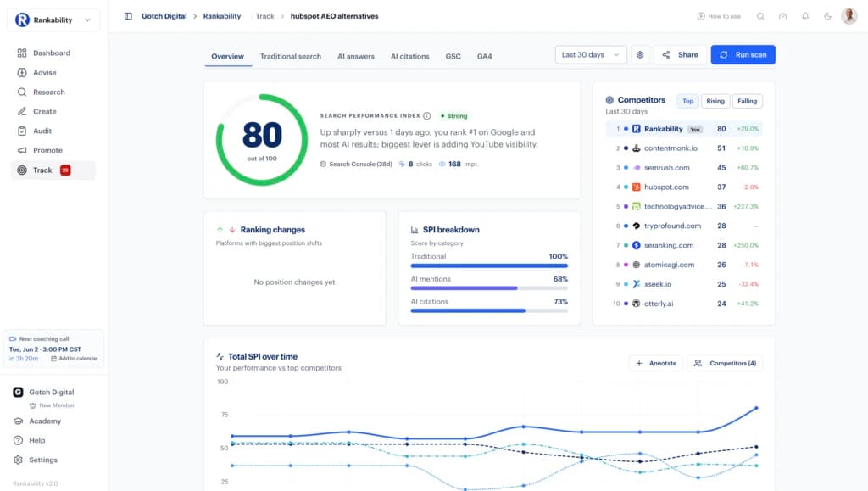Switch to the Traditional search tab

point(291,57)
